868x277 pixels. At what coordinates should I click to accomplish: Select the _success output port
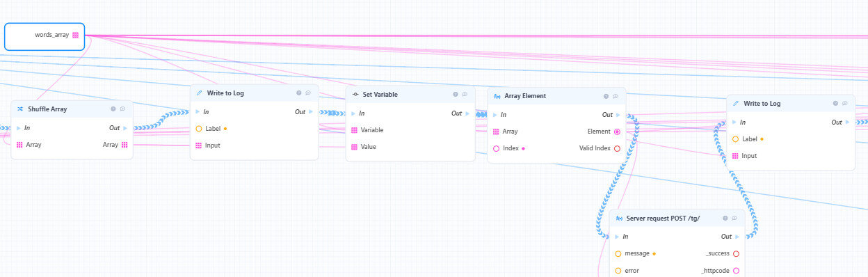click(736, 253)
